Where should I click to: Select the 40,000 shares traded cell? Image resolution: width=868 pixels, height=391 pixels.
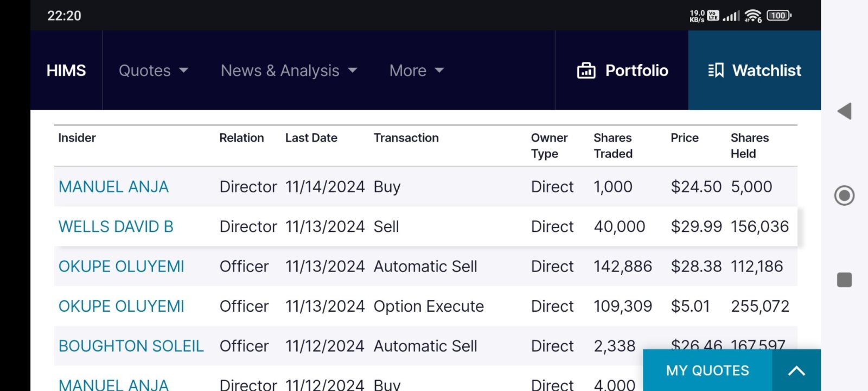tap(620, 226)
